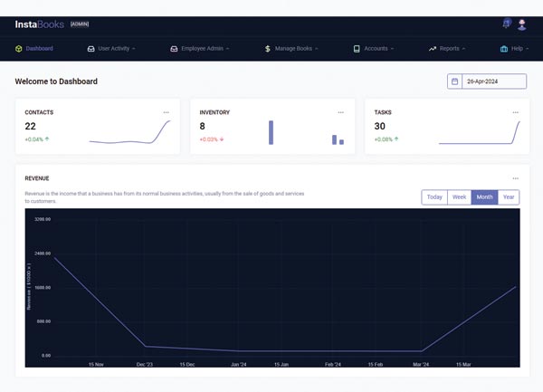The height and width of the screenshot is (392, 543).
Task: Open Revenue panel three-dot options
Action: (515, 178)
